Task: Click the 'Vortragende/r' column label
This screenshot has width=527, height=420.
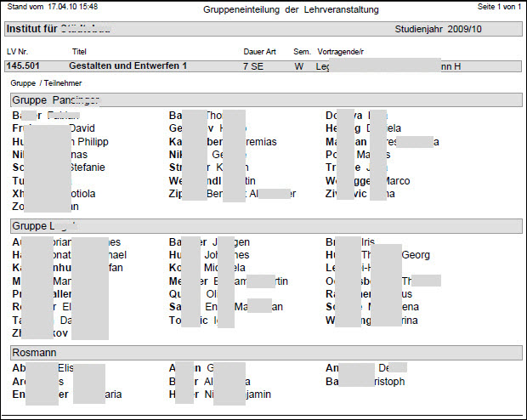Action: click(x=341, y=52)
